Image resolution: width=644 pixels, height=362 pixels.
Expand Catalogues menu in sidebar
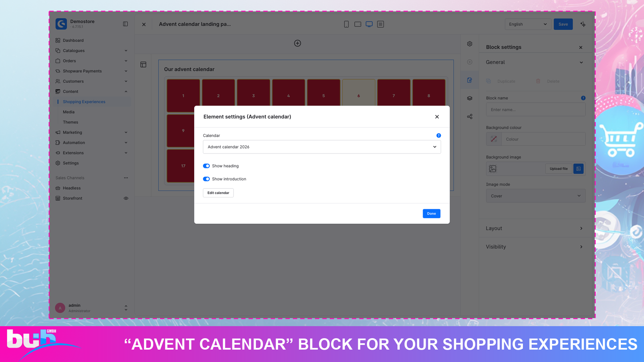pyautogui.click(x=92, y=51)
